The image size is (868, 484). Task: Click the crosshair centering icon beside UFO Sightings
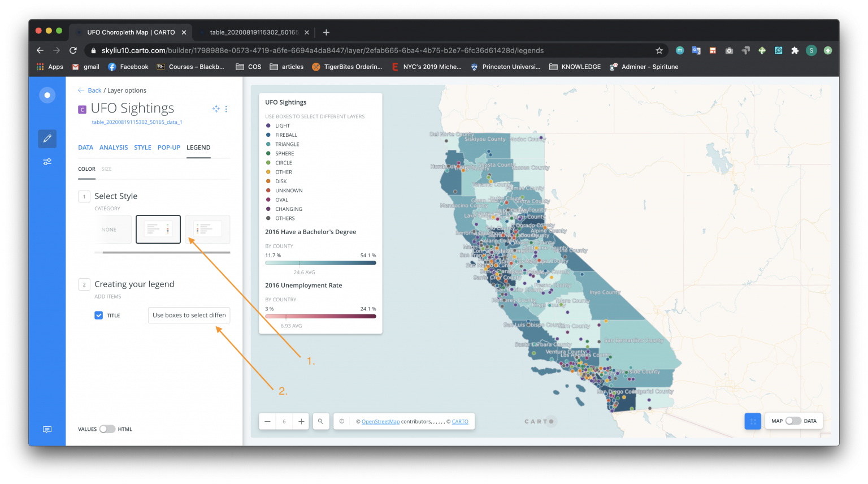pyautogui.click(x=216, y=109)
